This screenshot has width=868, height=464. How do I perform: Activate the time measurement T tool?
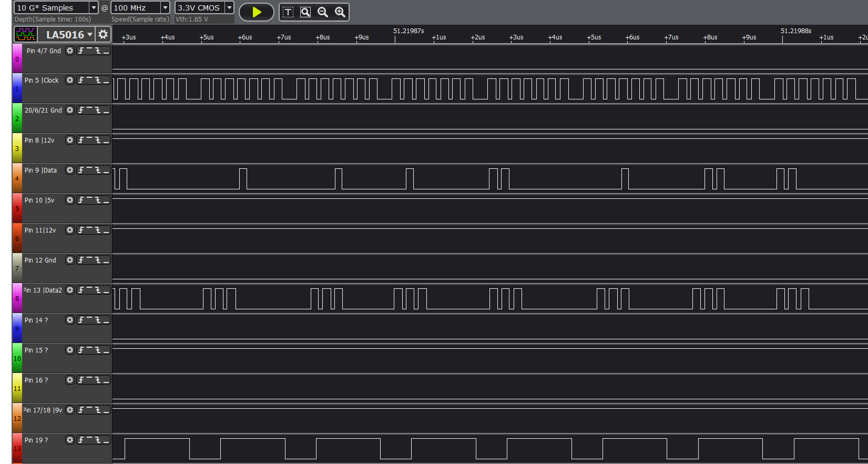click(288, 12)
